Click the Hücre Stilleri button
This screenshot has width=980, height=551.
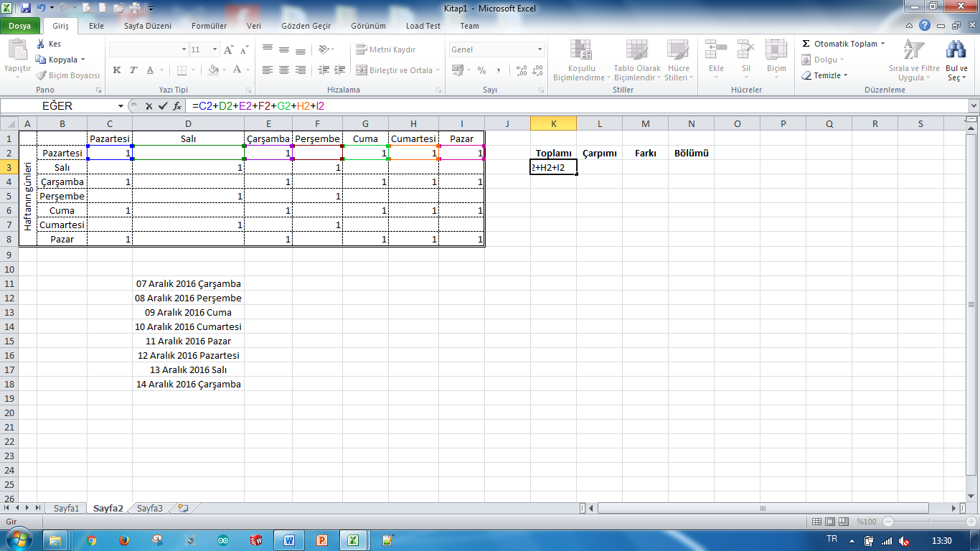677,60
